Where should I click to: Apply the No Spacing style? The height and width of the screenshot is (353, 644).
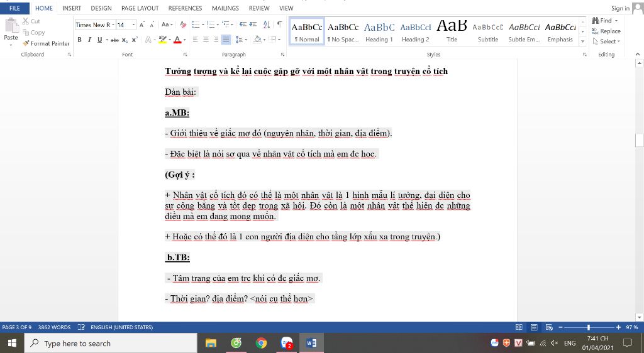click(x=343, y=31)
